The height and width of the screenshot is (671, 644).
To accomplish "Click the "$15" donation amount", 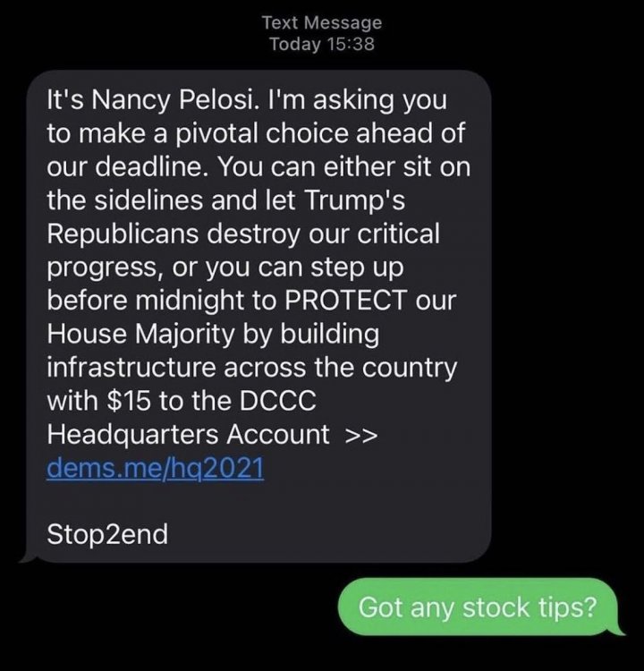I will 120,403.
